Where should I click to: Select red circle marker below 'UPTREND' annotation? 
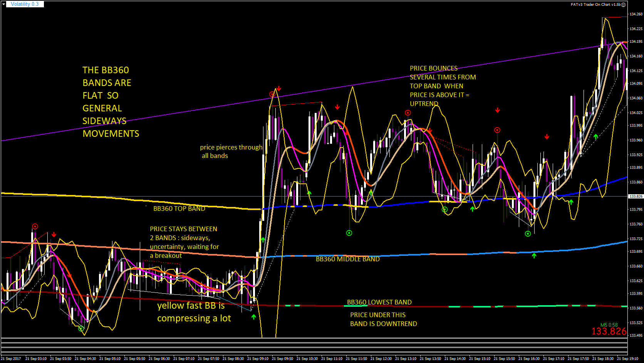408,113
